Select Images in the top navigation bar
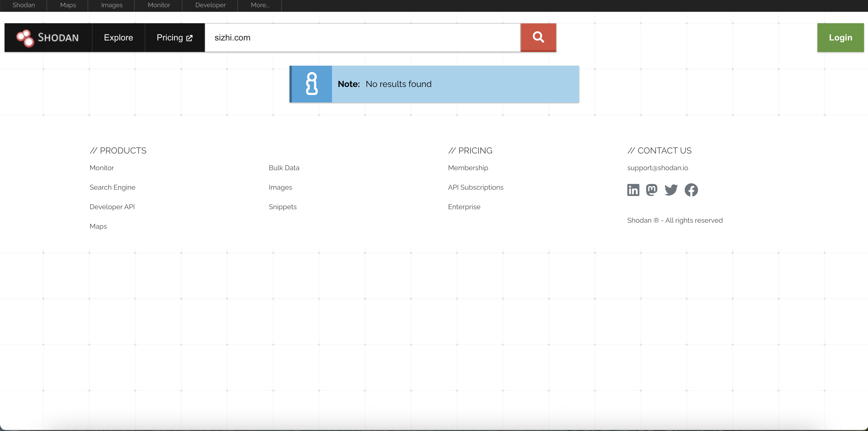 111,5
